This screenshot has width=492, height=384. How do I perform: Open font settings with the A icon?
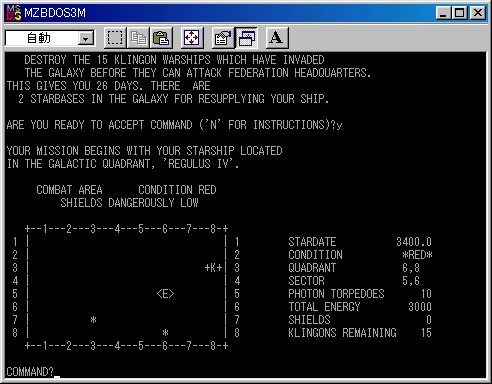click(277, 38)
